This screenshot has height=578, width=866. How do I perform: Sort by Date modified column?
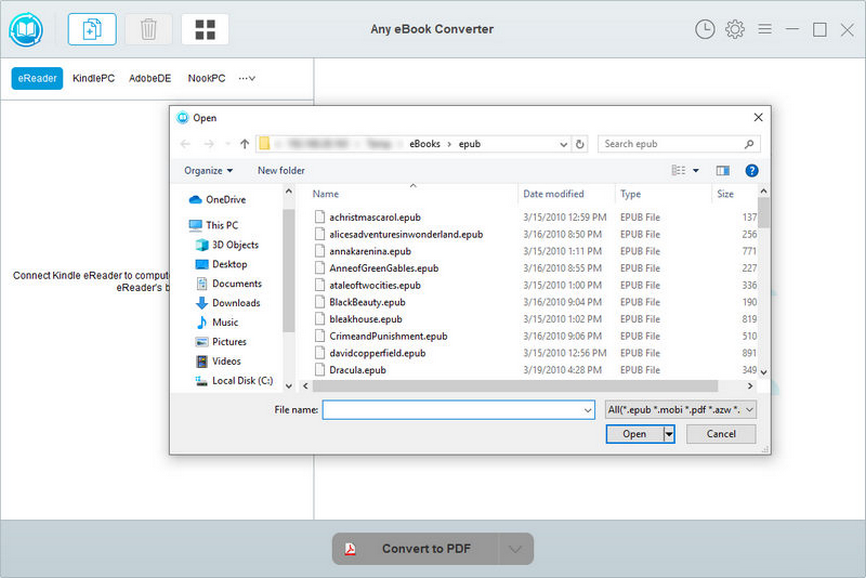pyautogui.click(x=553, y=194)
